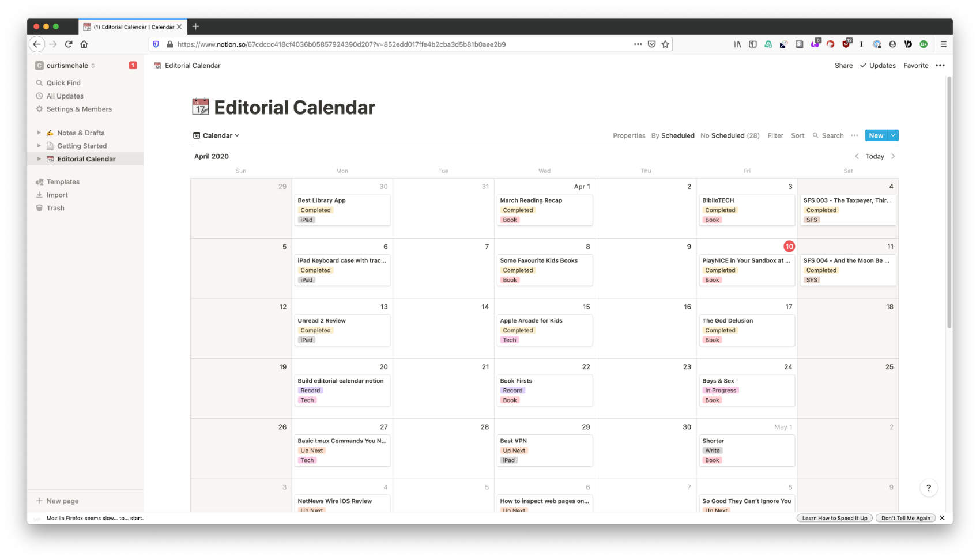This screenshot has height=560, width=980.
Task: Click the All Updates clock icon
Action: [39, 96]
